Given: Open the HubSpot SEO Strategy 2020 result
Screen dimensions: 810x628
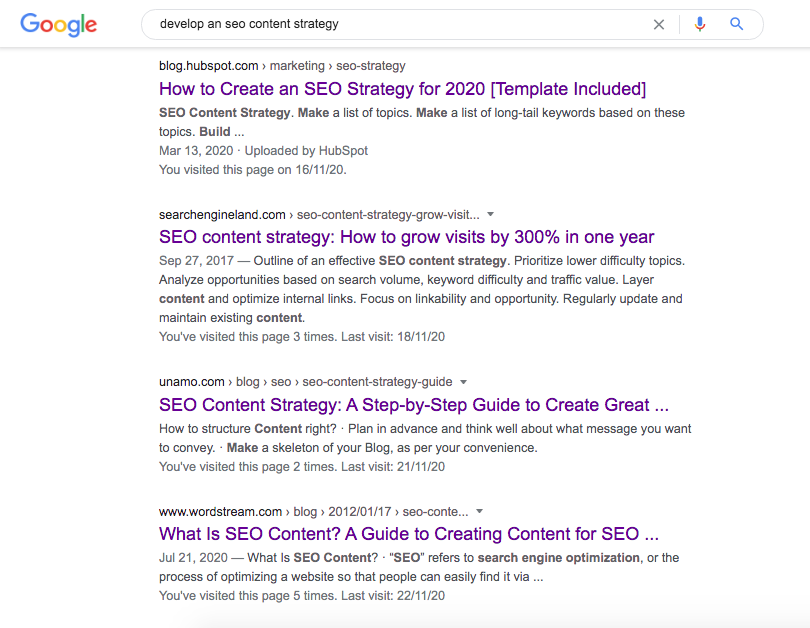Looking at the screenshot, I should pos(402,89).
